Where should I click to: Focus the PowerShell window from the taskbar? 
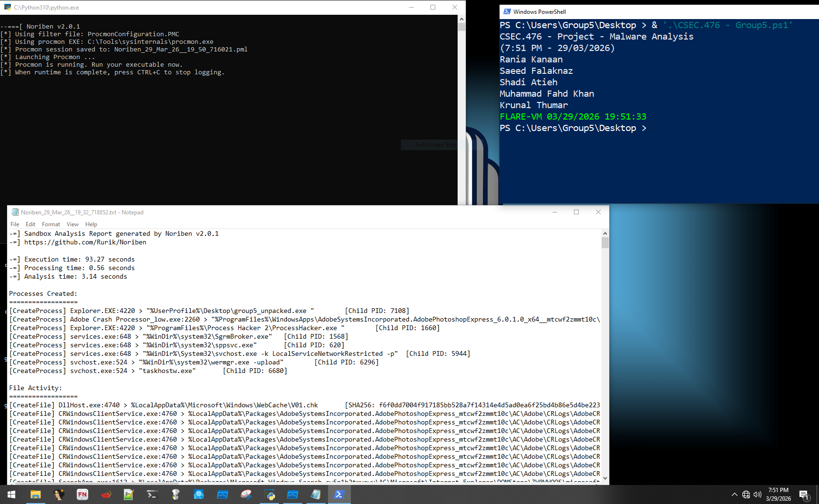click(x=339, y=494)
